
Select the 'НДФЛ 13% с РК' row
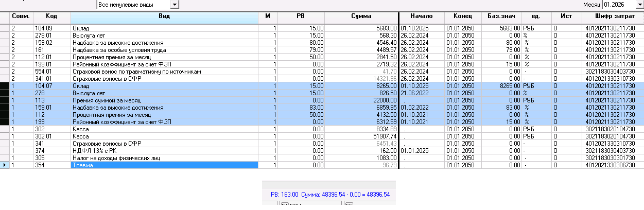[x=164, y=150]
